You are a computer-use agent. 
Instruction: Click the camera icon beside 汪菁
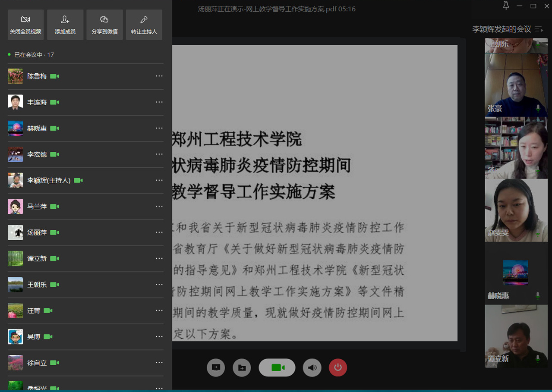48,310
